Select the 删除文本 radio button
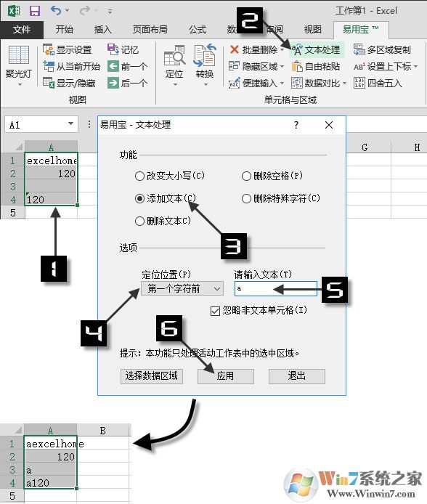Image resolution: width=427 pixels, height=504 pixels. pos(139,221)
